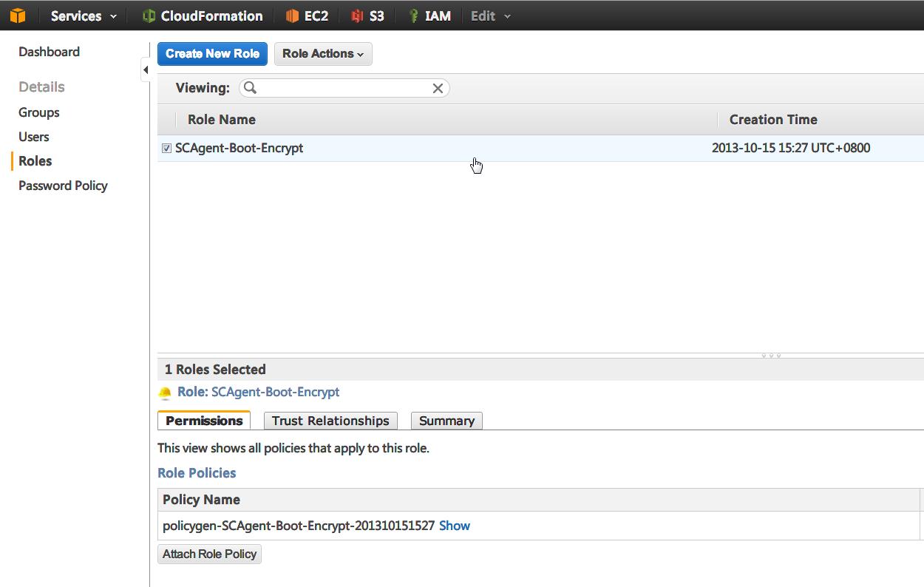
Task: Switch to the Trust Relationships tab
Action: [x=330, y=421]
